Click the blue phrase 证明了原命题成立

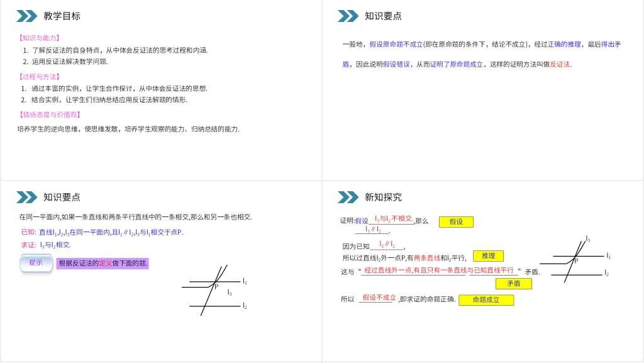click(x=457, y=64)
